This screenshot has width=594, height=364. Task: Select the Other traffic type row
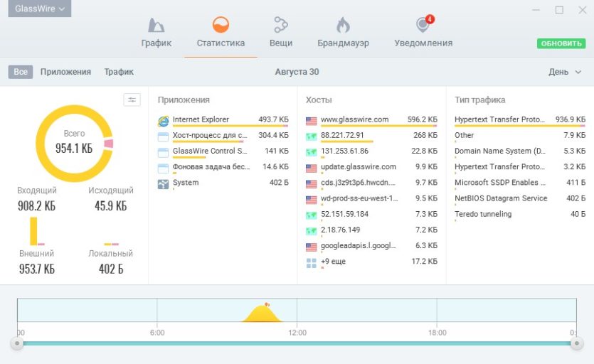[x=520, y=136]
